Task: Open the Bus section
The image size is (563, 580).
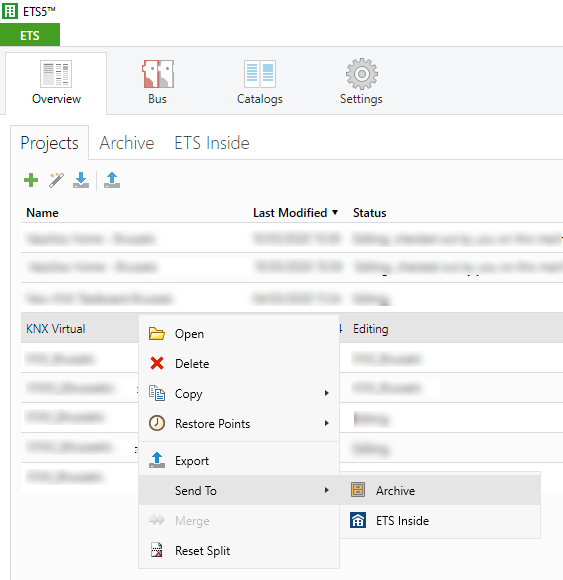Action: click(x=158, y=83)
